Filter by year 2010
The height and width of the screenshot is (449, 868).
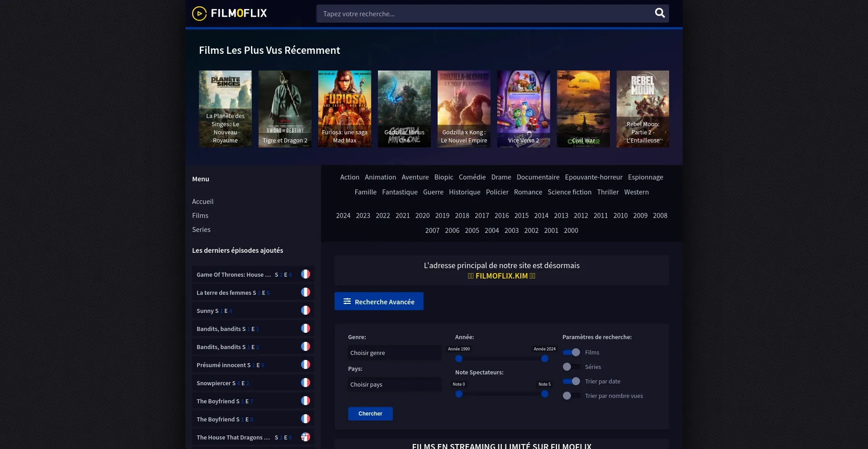(x=620, y=215)
